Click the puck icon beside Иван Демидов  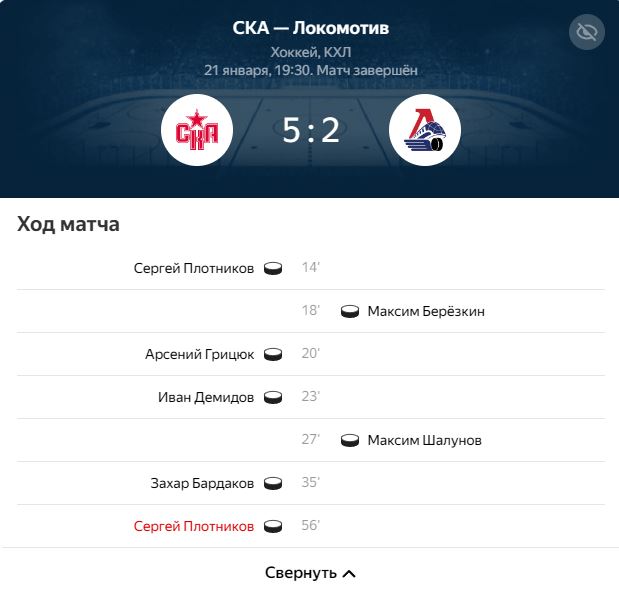click(x=273, y=397)
